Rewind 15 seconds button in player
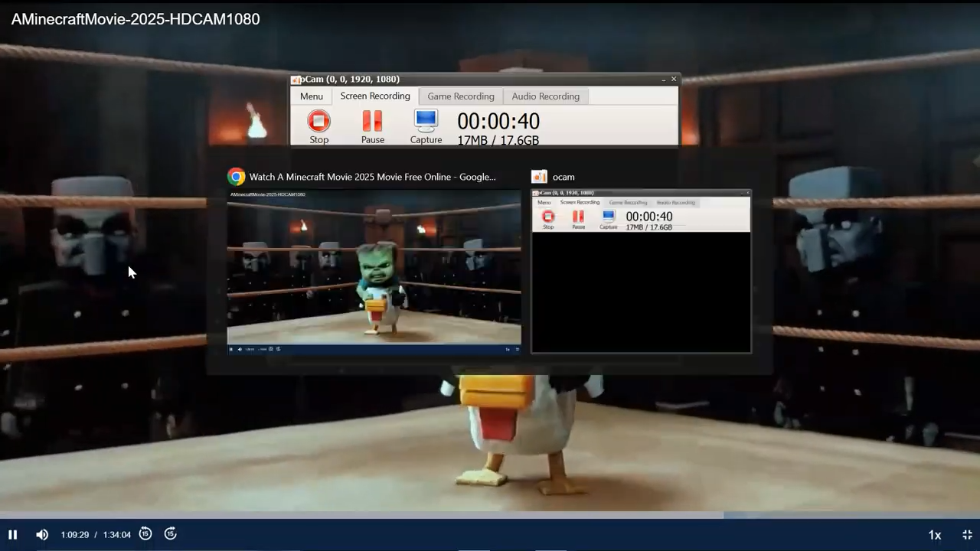This screenshot has height=551, width=980. (x=145, y=534)
